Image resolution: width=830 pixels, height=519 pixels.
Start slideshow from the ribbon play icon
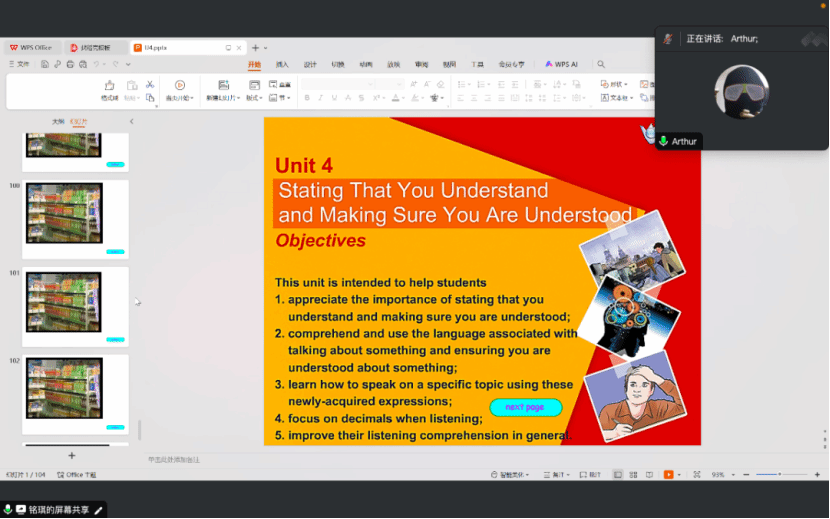coord(180,86)
